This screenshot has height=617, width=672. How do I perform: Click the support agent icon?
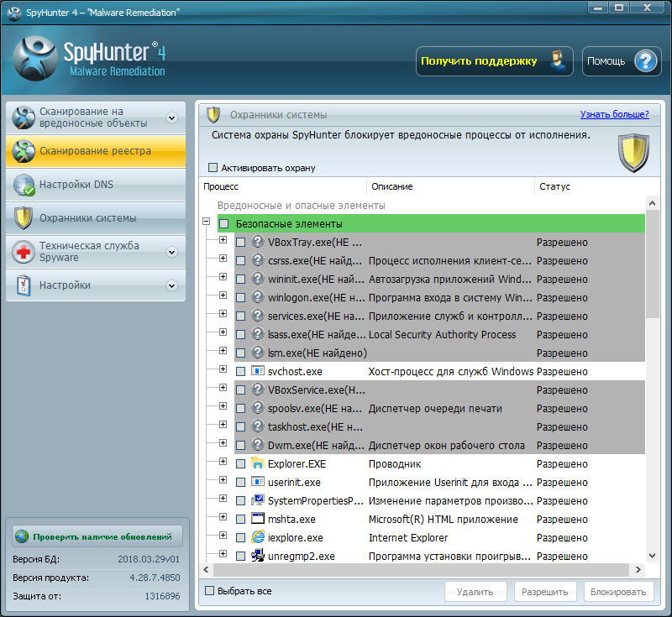click(x=558, y=61)
